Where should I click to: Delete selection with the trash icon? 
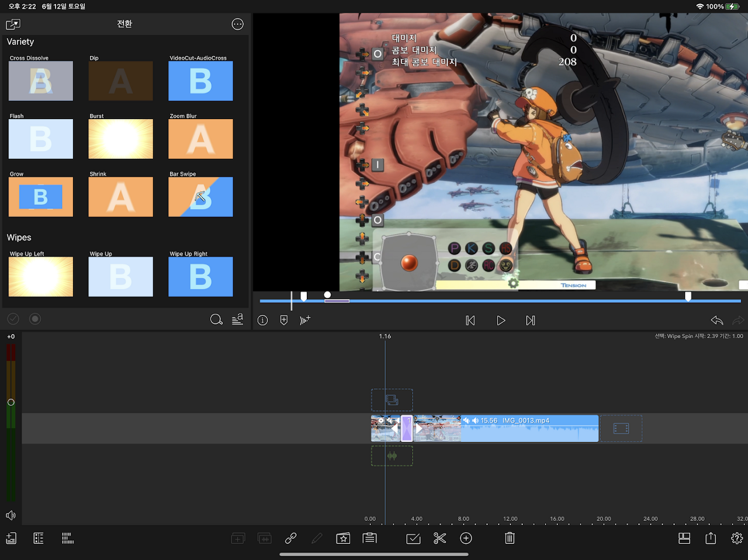click(510, 538)
